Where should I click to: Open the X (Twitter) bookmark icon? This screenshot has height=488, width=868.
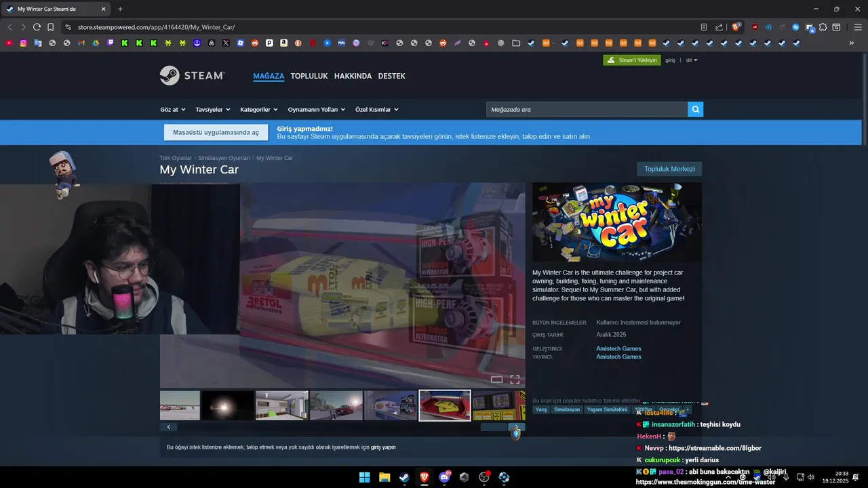pos(226,43)
